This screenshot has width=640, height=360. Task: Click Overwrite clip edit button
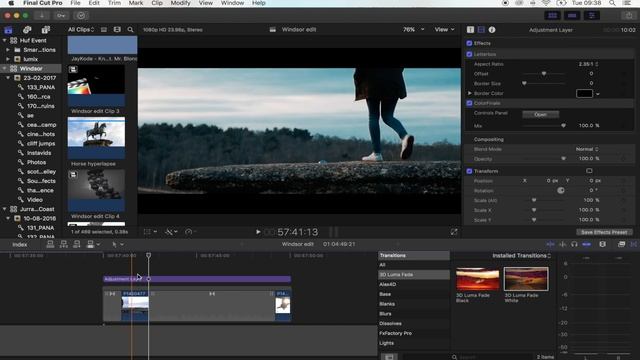pyautogui.click(x=90, y=244)
